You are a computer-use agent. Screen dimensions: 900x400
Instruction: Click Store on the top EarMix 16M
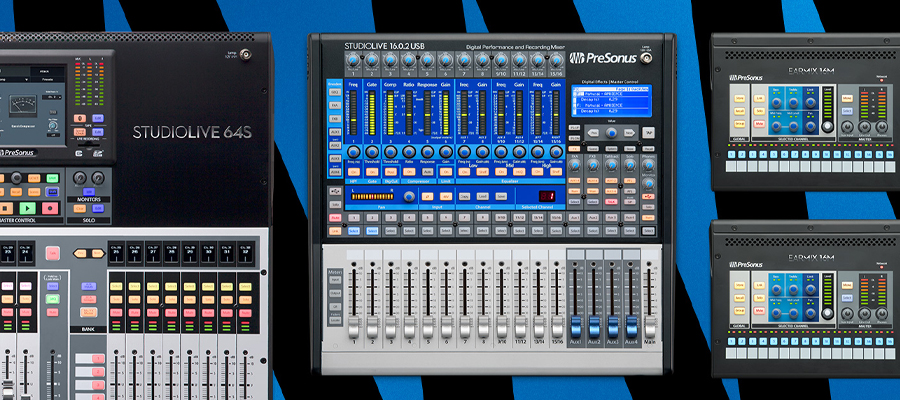pyautogui.click(x=740, y=99)
